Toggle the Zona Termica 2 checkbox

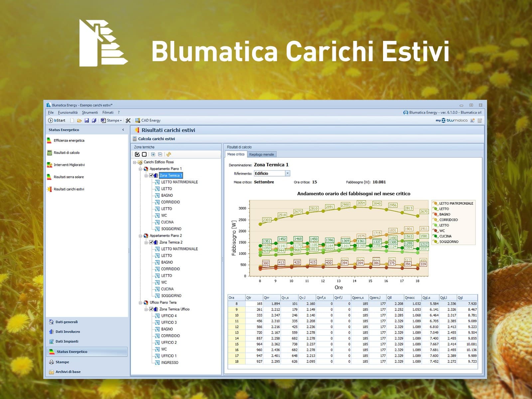point(152,242)
